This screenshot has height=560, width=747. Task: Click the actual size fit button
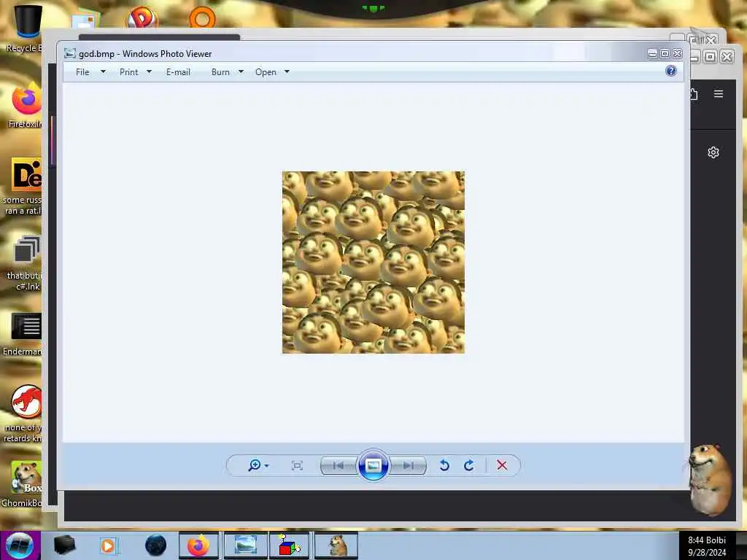pyautogui.click(x=297, y=466)
